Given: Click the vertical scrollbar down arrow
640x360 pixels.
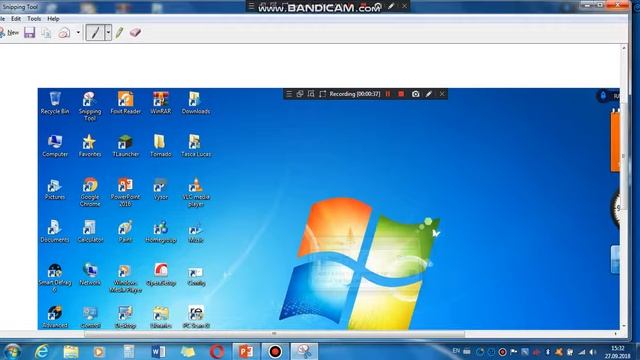Looking at the screenshot, I should 624,326.
